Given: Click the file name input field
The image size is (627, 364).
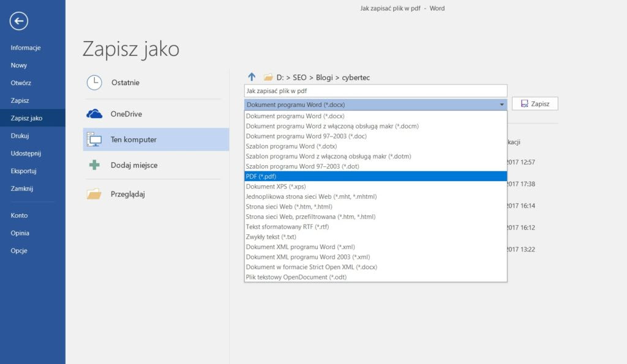Looking at the screenshot, I should point(375,91).
